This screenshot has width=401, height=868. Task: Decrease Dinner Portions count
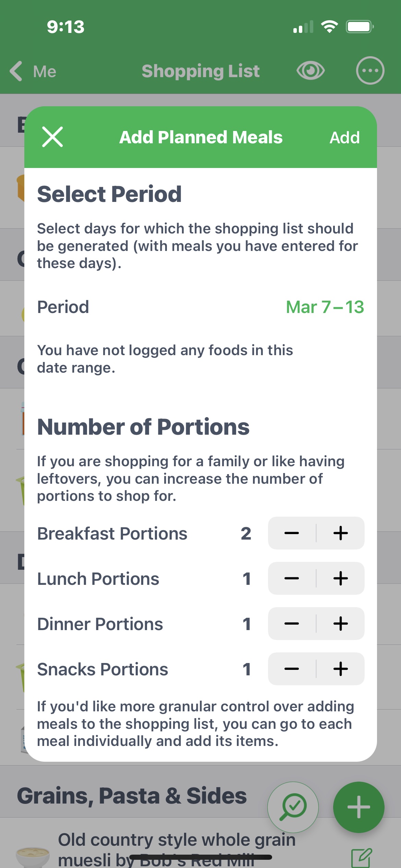pyautogui.click(x=292, y=624)
